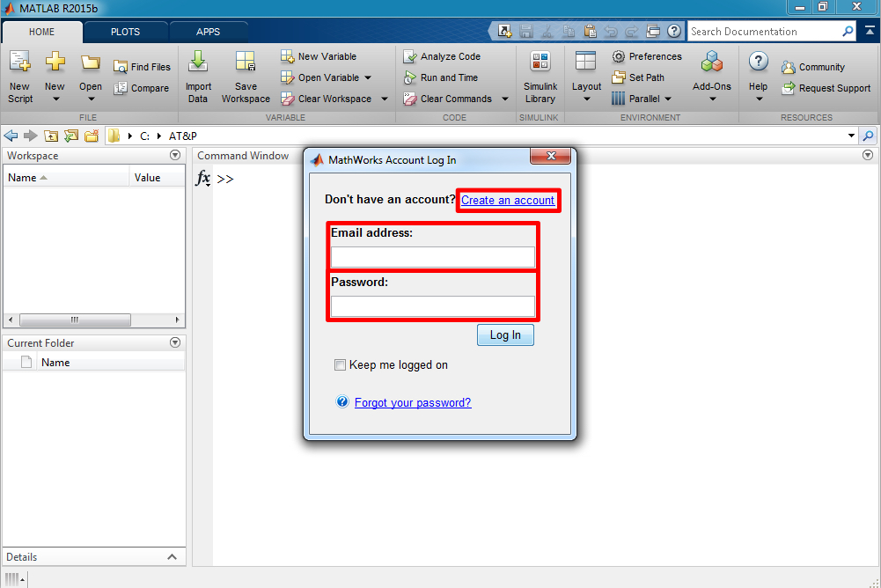
Task: Open the address bar path dropdown
Action: pyautogui.click(x=851, y=136)
